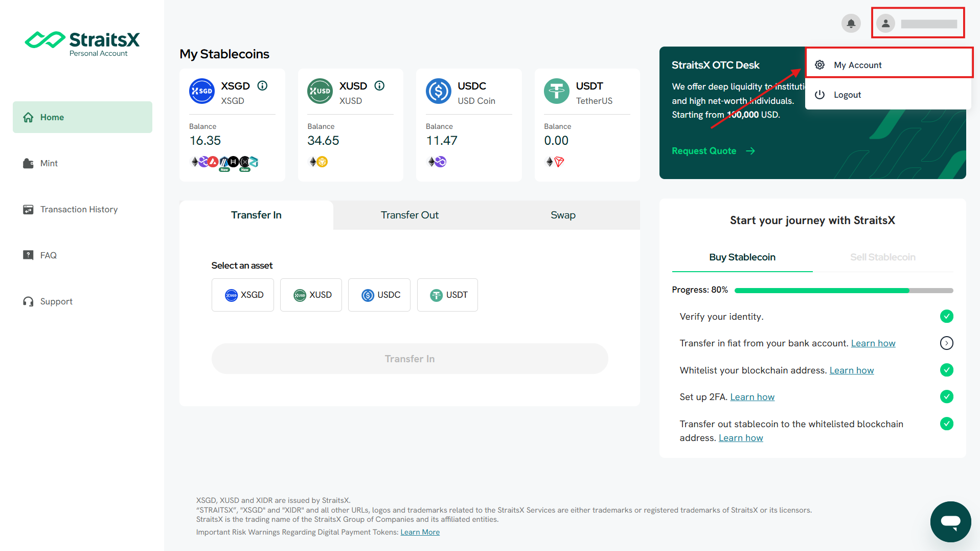Screen dimensions: 980x551
Task: Click the Set up 2FA checkmark
Action: pos(946,396)
